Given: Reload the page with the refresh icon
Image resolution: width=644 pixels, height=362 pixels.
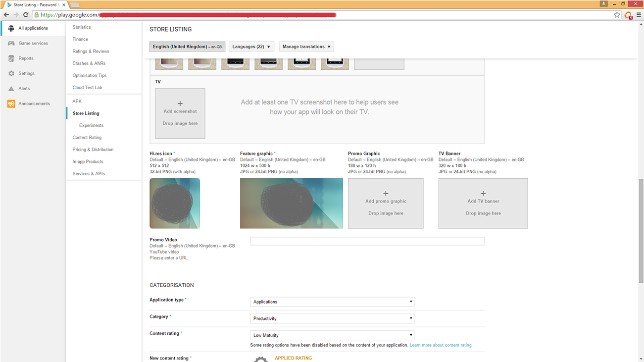Looking at the screenshot, I should point(26,15).
